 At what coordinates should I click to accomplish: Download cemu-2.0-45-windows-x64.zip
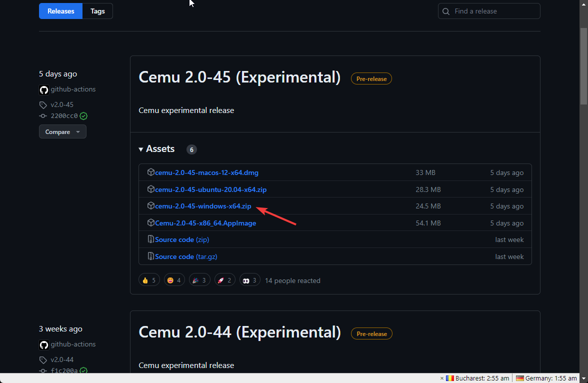point(203,206)
